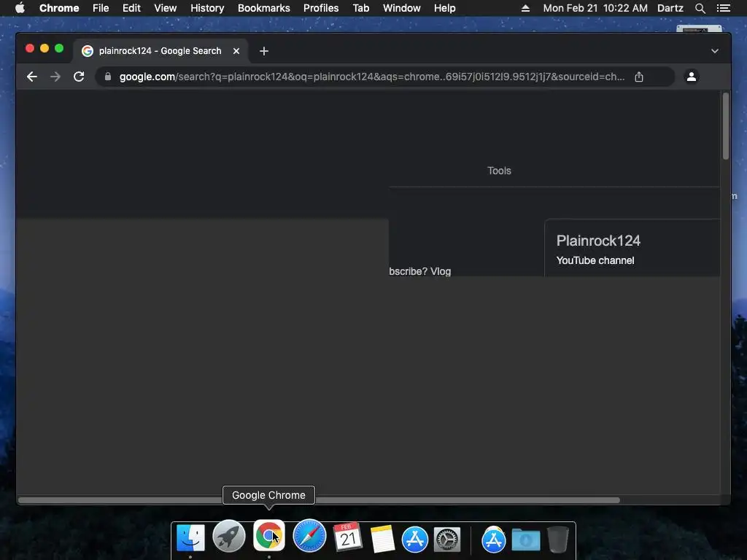Click the forward navigation arrow
This screenshot has width=747, height=560.
coord(55,77)
